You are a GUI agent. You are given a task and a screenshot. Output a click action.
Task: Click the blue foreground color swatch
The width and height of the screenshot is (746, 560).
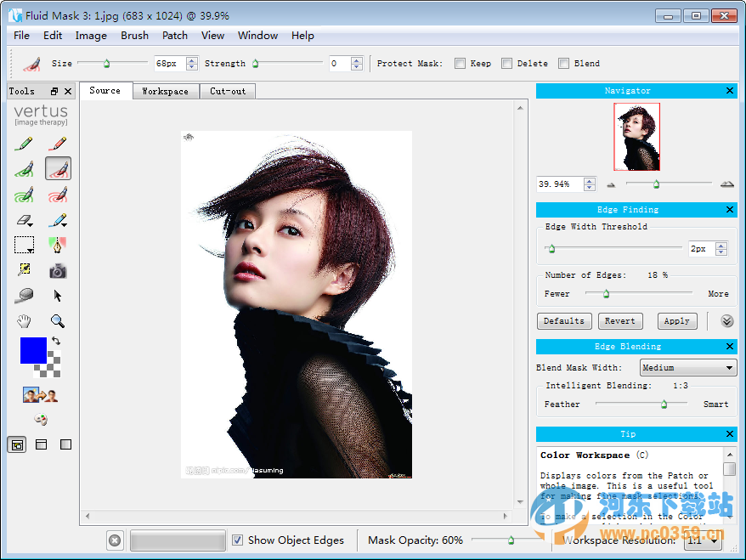33,348
